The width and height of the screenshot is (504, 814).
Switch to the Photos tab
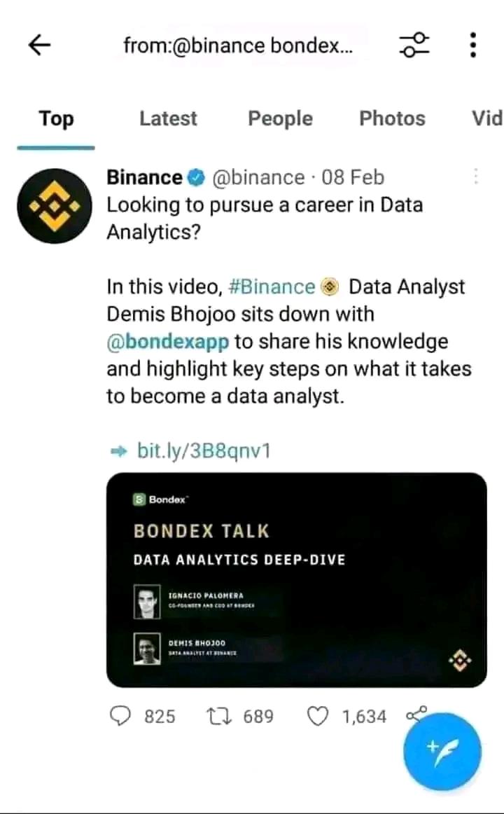point(392,119)
